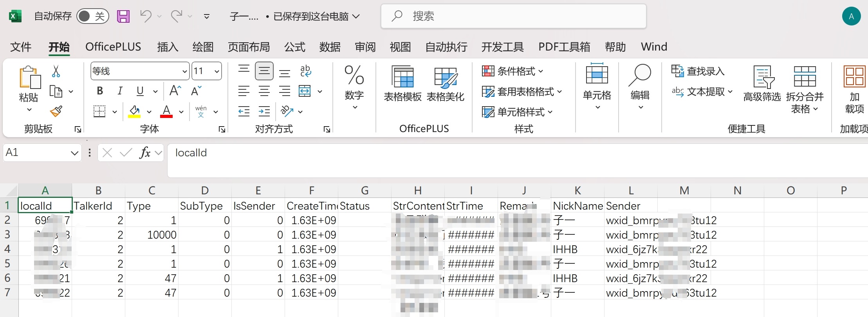Apply the red font color swatch

[166, 112]
